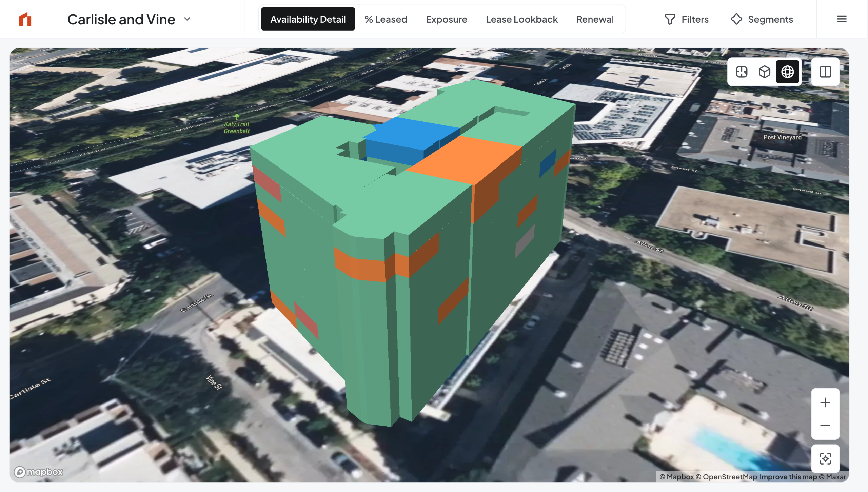This screenshot has height=492, width=868.
Task: Recenter map with the focus icon
Action: tap(825, 459)
